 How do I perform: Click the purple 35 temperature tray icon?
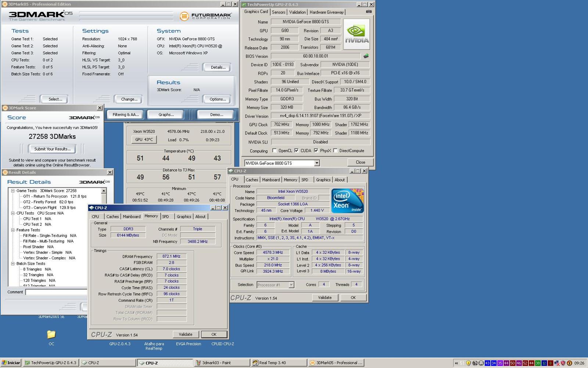(500, 363)
